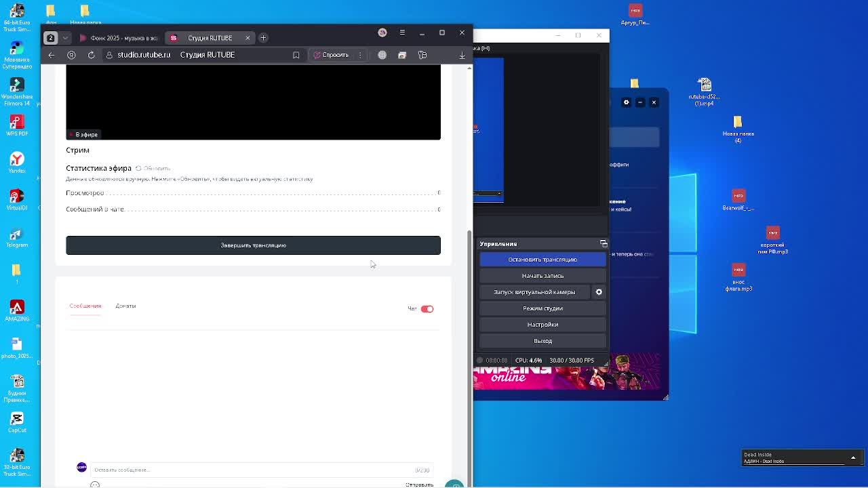
Task: Switch to the Сообщения chat tab
Action: [85, 306]
